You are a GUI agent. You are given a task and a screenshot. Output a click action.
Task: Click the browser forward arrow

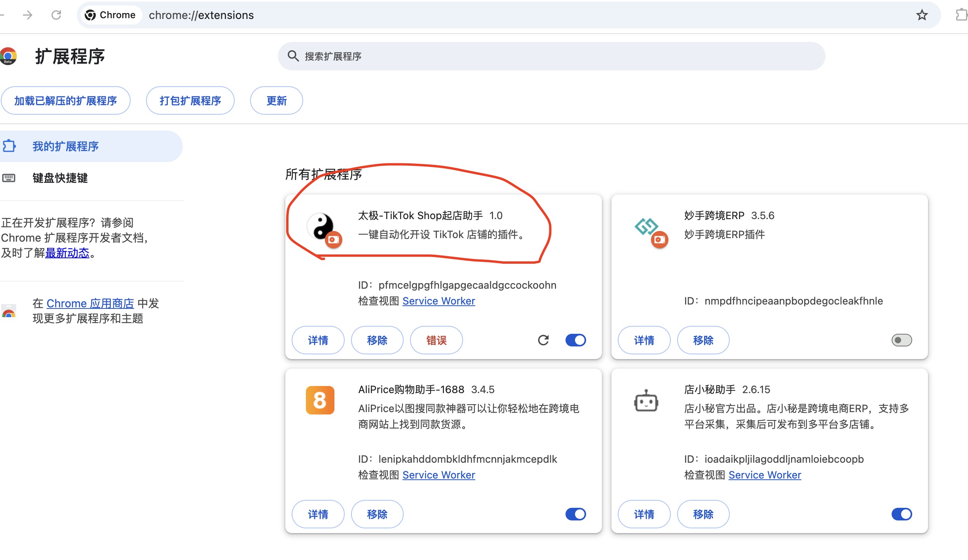(27, 15)
